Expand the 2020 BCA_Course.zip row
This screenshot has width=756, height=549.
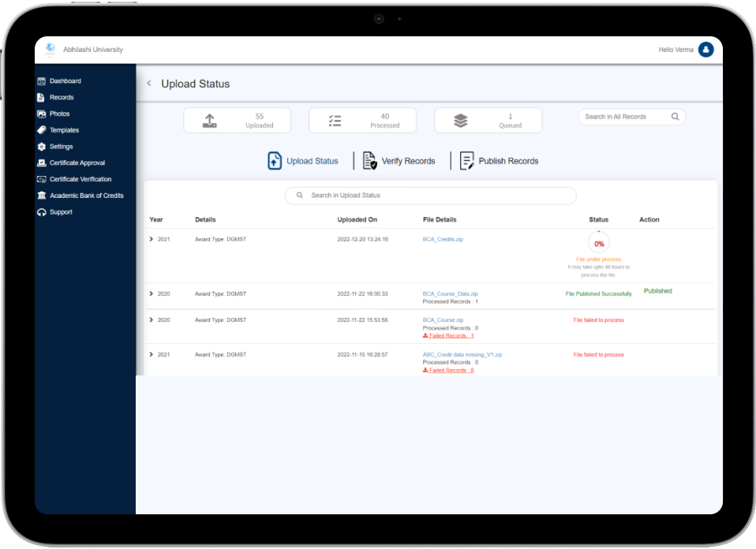(x=152, y=320)
